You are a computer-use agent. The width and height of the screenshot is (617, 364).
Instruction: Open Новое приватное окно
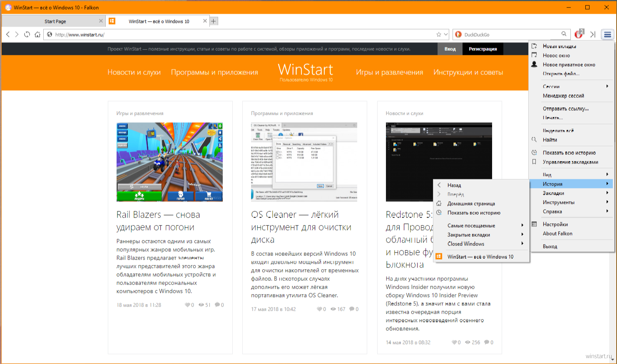point(572,64)
